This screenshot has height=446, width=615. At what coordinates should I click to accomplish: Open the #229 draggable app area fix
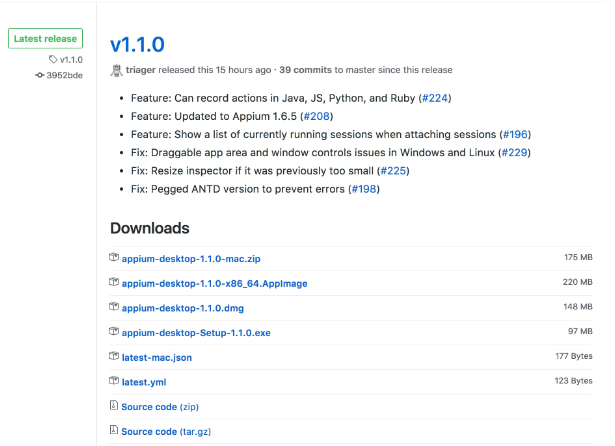[512, 152]
